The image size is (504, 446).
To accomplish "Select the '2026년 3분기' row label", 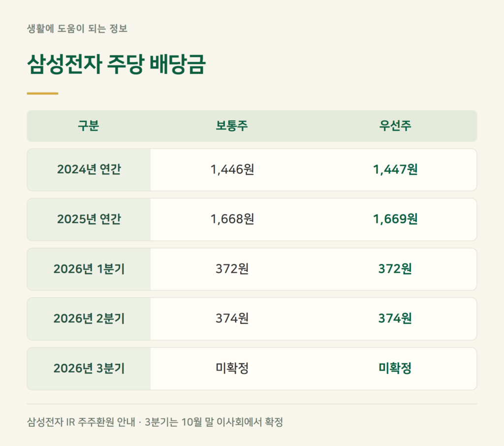I will point(89,368).
